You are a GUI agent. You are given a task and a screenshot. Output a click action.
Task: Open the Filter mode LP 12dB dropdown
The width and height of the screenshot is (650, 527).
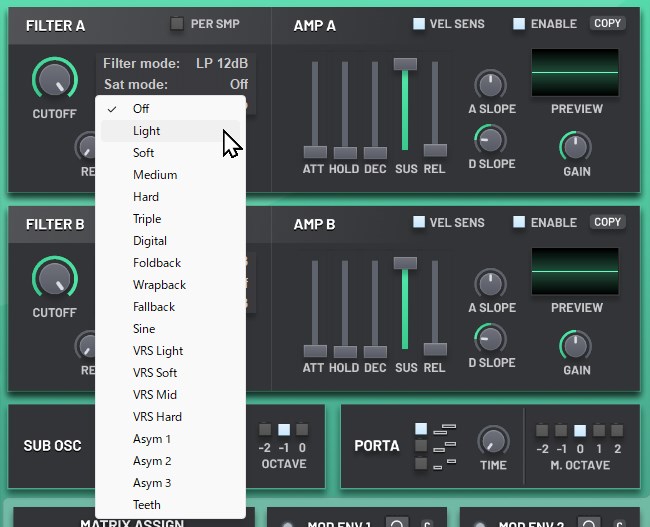click(x=176, y=63)
